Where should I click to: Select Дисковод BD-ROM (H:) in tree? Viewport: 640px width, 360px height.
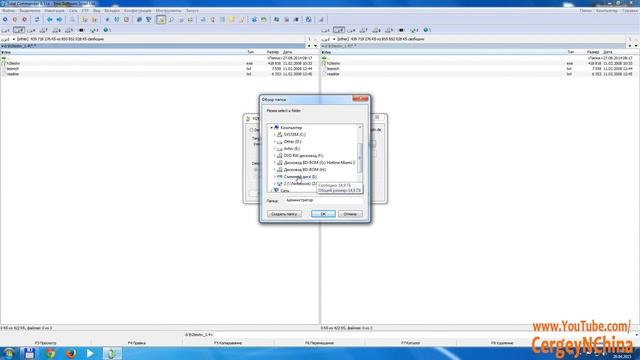coord(304,169)
